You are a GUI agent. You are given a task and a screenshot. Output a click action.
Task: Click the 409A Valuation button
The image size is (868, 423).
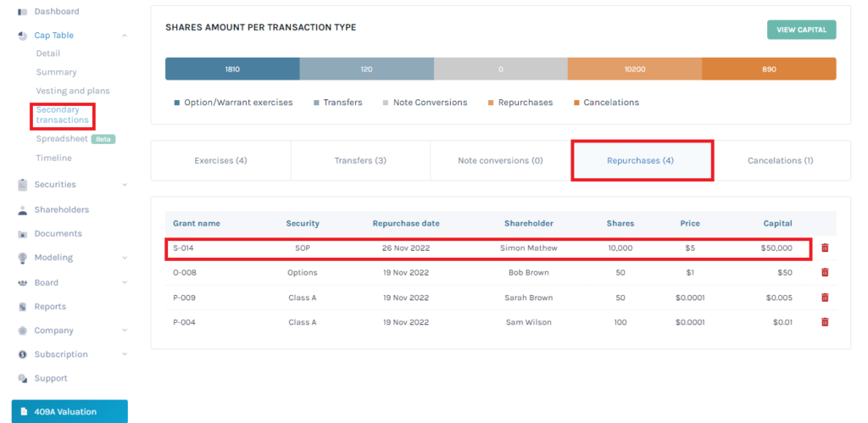tap(70, 411)
